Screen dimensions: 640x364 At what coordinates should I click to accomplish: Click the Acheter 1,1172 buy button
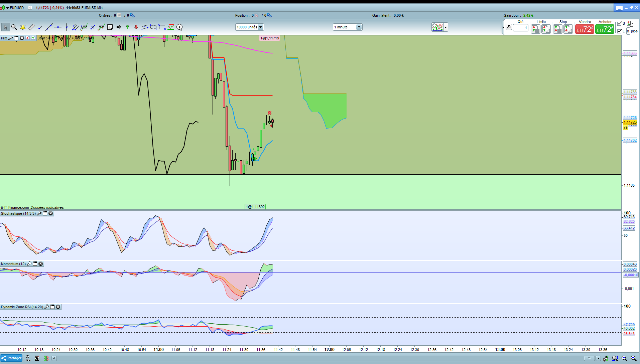click(x=605, y=29)
